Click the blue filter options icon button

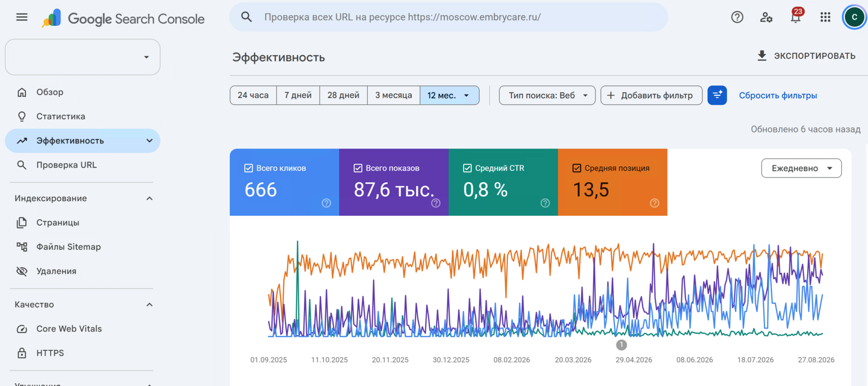(717, 95)
